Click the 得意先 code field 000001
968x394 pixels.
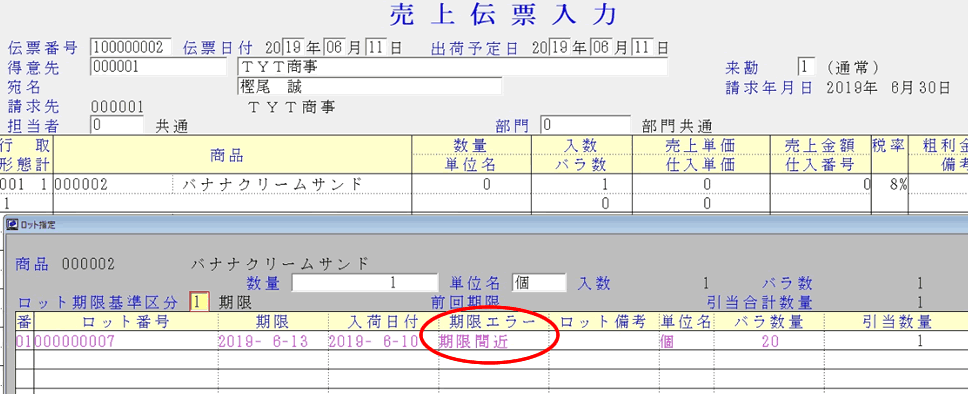[159, 67]
